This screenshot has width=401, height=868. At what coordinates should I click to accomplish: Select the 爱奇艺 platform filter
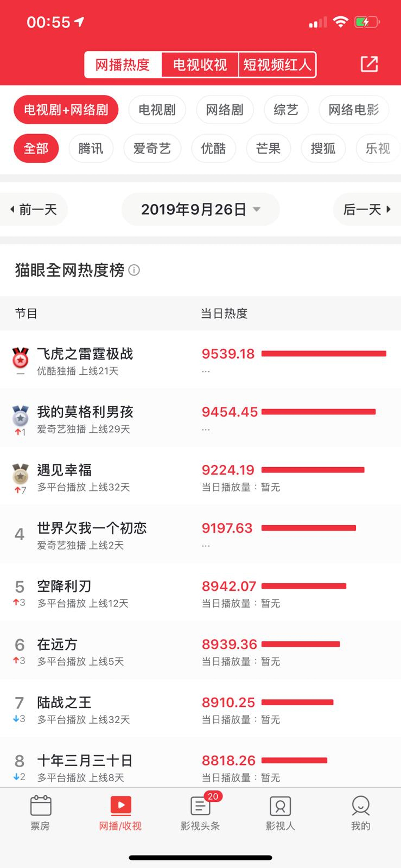click(152, 148)
